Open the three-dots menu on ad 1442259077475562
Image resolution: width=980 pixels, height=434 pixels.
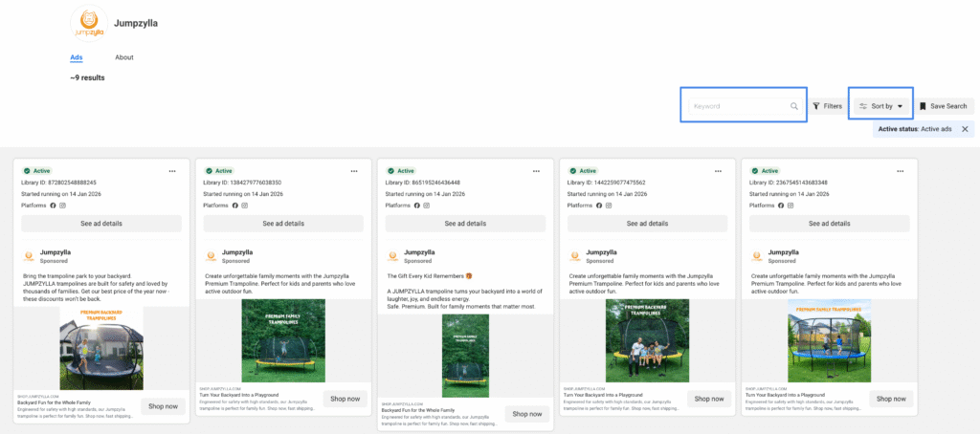click(718, 171)
